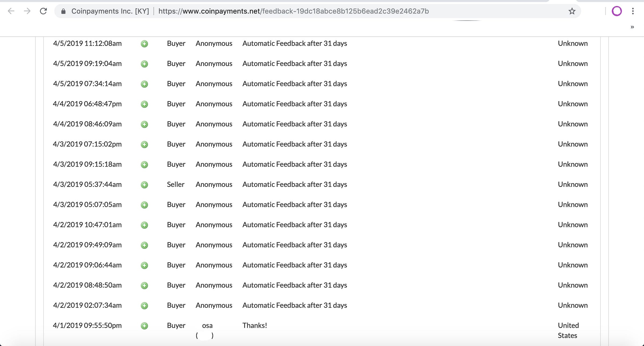This screenshot has width=644, height=346.
Task: Open the purple profile circle icon
Action: [x=617, y=11]
